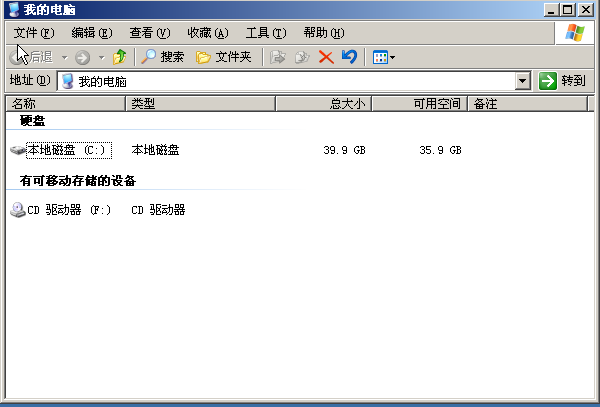Open the Back history dropdown arrow
This screenshot has width=600, height=407.
pyautogui.click(x=64, y=58)
